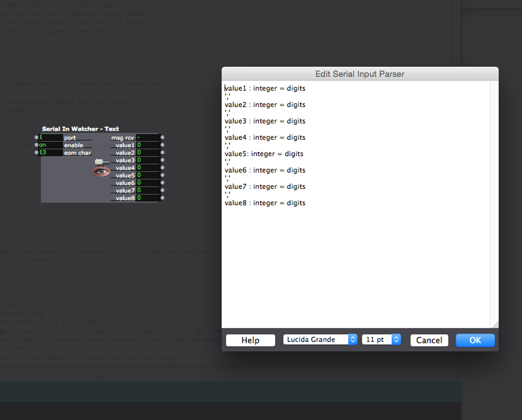Click the value2 : integer = digits line
The image size is (522, 420).
(265, 105)
